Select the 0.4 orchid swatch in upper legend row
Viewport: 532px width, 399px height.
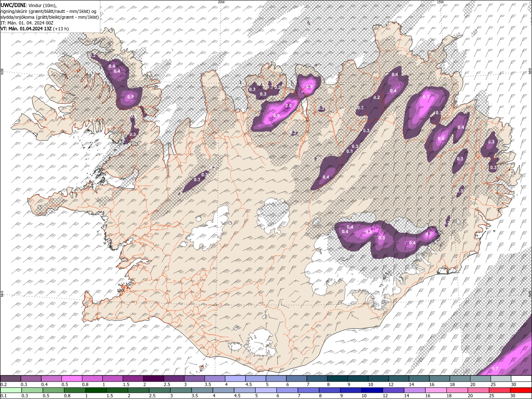[x=51, y=379]
